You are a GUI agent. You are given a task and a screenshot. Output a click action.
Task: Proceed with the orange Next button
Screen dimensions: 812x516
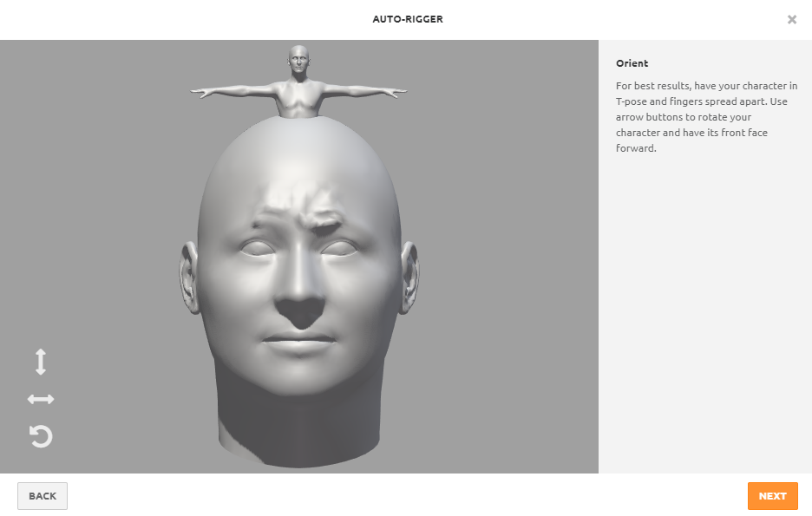click(x=773, y=496)
